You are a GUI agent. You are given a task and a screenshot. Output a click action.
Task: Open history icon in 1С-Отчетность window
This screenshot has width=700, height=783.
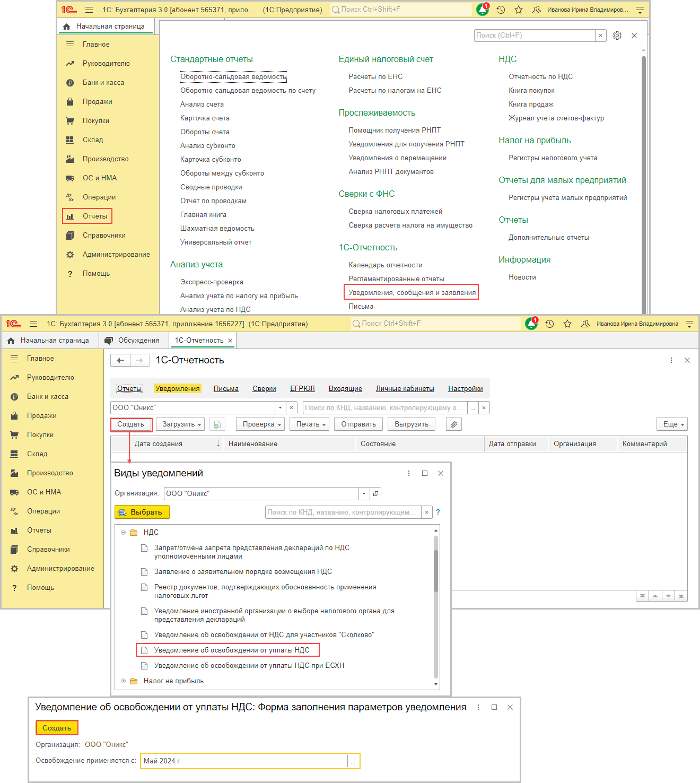(x=549, y=324)
